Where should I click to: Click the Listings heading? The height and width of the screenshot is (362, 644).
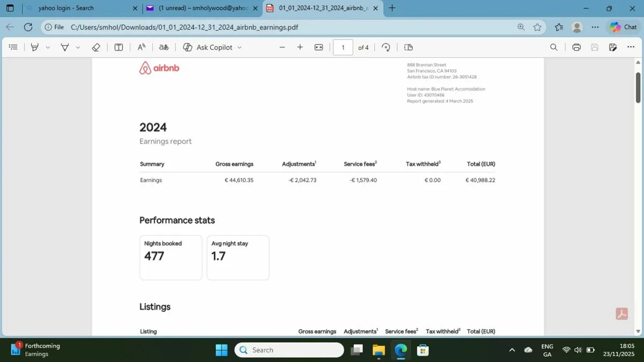(x=155, y=307)
